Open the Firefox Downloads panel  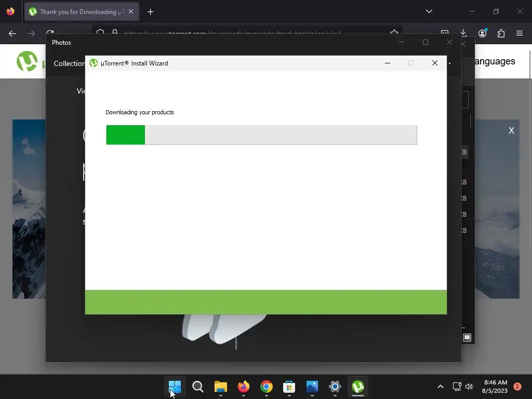tap(463, 33)
